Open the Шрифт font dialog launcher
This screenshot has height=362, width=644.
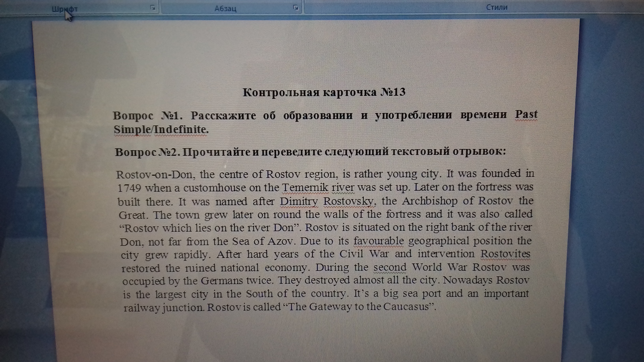click(x=153, y=7)
